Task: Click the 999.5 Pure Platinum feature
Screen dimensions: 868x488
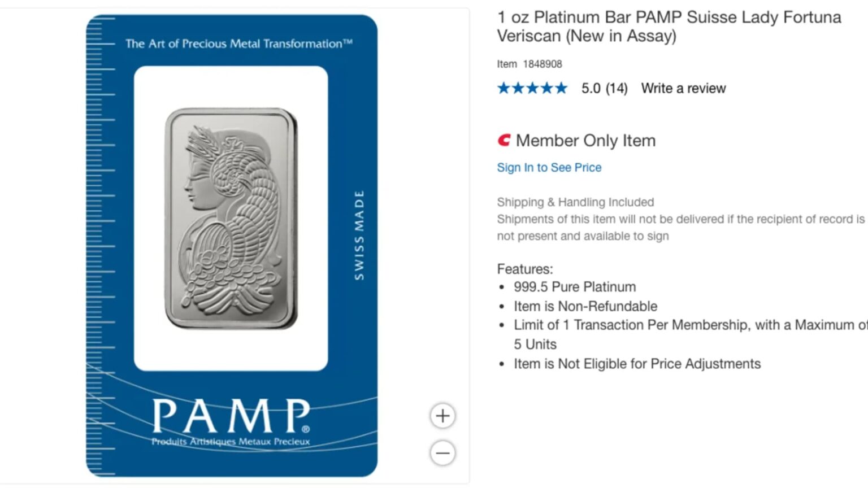Action: (575, 287)
